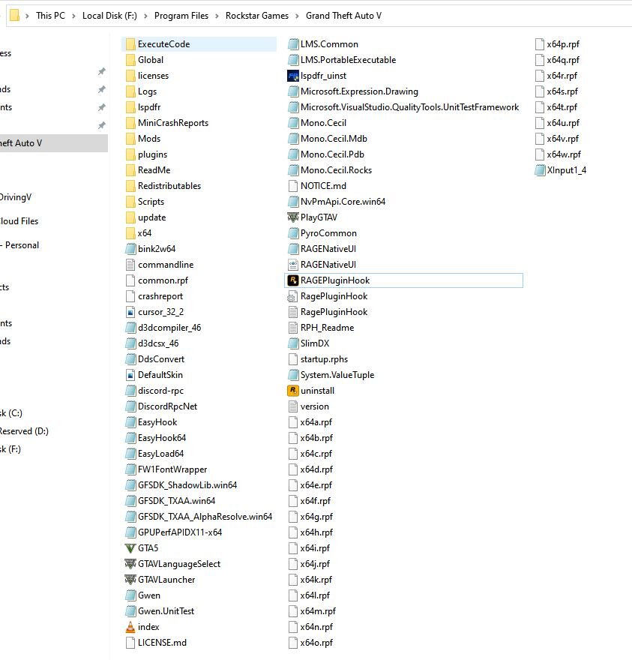
Task: Click the address bar folder icon
Action: (x=14, y=16)
